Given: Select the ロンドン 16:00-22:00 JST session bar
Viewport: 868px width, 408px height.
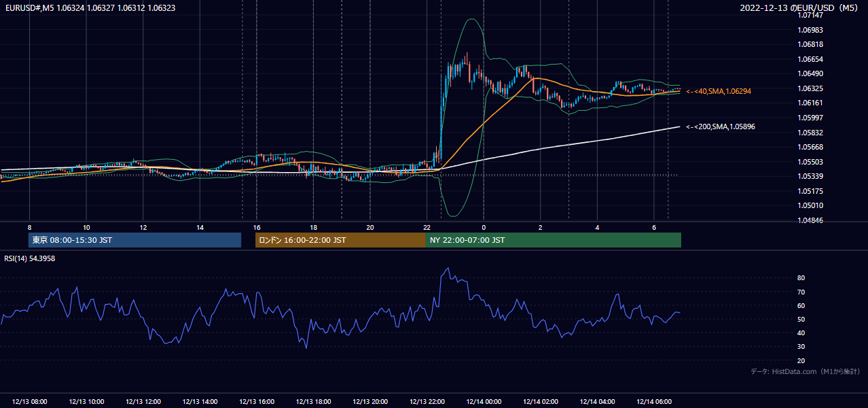Looking at the screenshot, I should point(340,240).
